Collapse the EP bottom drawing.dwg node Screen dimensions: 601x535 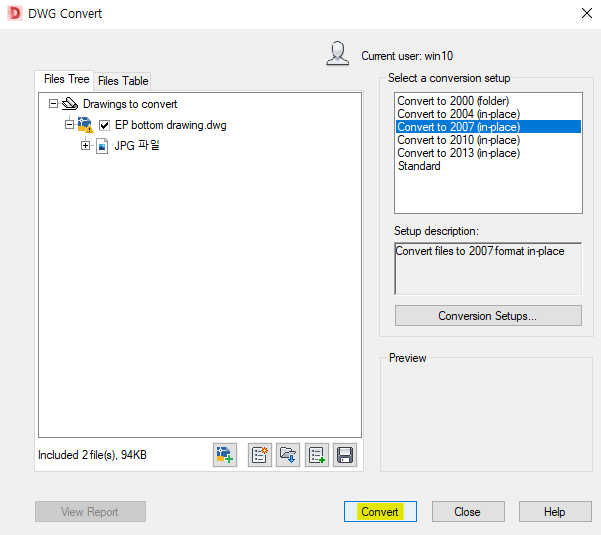(69, 125)
